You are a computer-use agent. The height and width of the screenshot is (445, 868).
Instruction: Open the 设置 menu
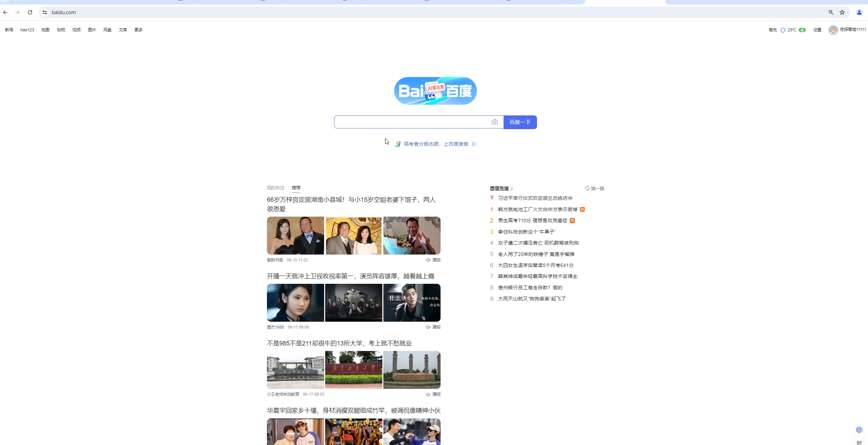coord(817,30)
